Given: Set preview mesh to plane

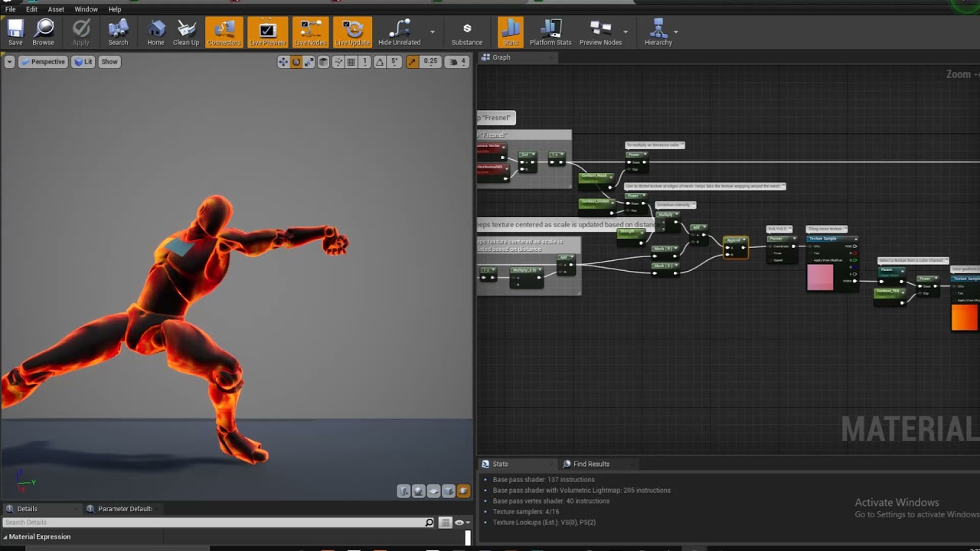Looking at the screenshot, I should click(433, 491).
